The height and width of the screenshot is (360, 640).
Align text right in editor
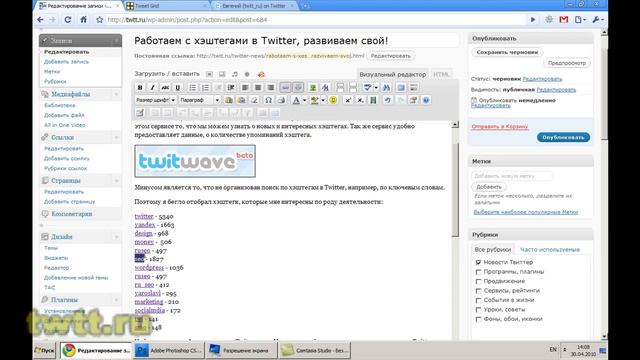click(271, 87)
